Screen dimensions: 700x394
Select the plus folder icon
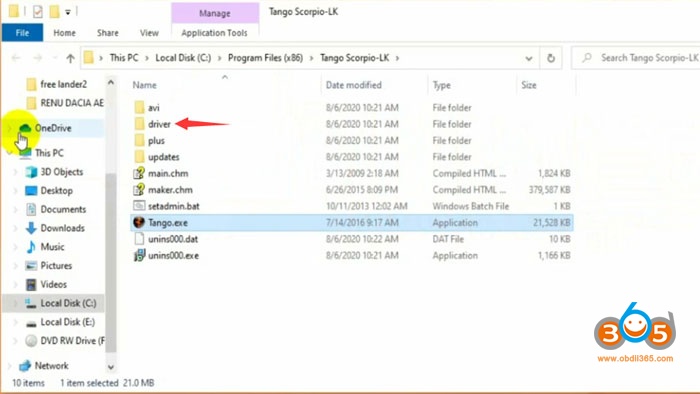tap(139, 141)
